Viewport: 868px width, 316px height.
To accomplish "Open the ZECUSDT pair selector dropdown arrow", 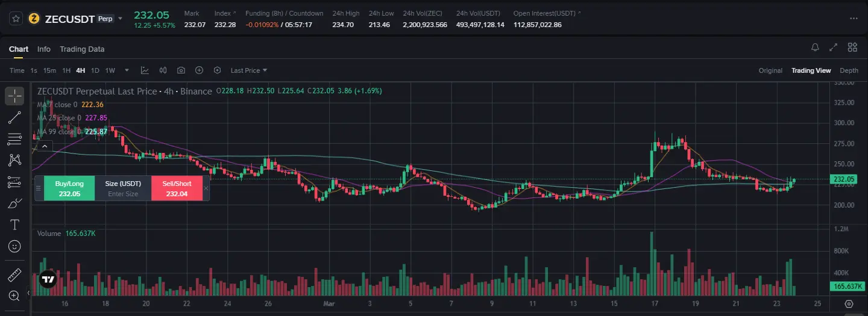I will coord(120,19).
